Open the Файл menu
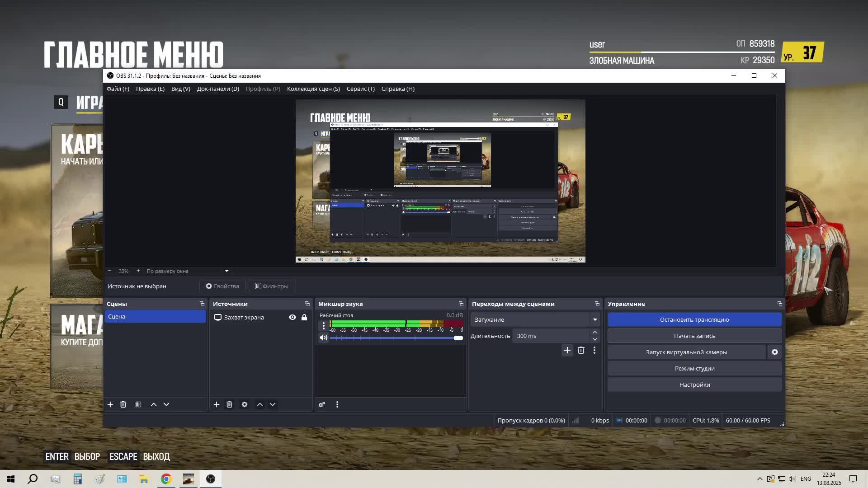This screenshot has height=488, width=868. pyautogui.click(x=118, y=89)
